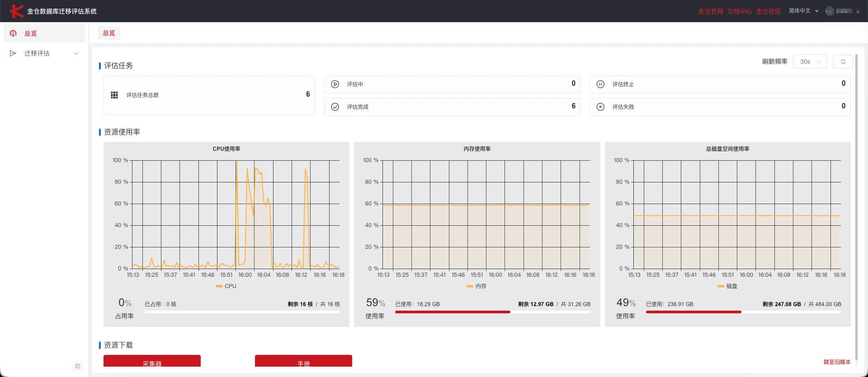Click the 资源下载 section heading
The width and height of the screenshot is (868, 377).
point(118,345)
